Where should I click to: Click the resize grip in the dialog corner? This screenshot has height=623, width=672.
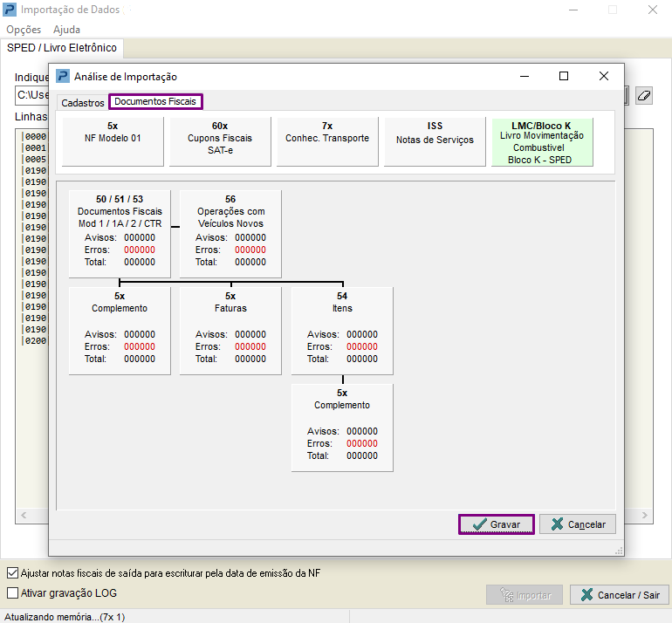tap(619, 551)
